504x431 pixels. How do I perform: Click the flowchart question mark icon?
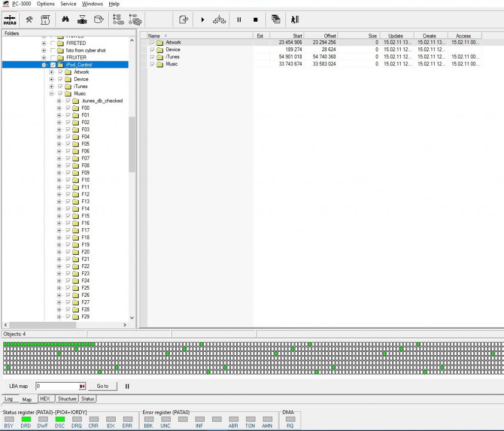coord(220,20)
